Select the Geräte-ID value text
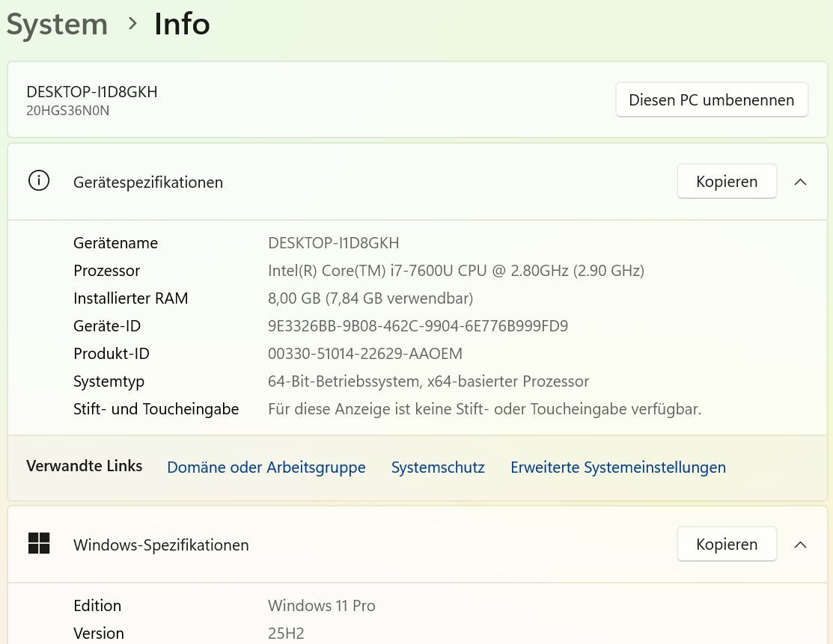Image resolution: width=833 pixels, height=644 pixels. [418, 326]
